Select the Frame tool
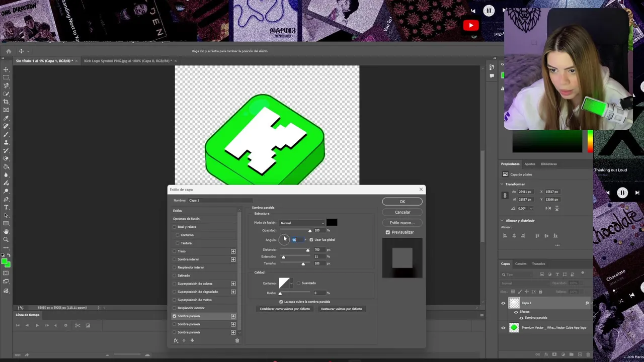The image size is (644, 362). click(6, 110)
